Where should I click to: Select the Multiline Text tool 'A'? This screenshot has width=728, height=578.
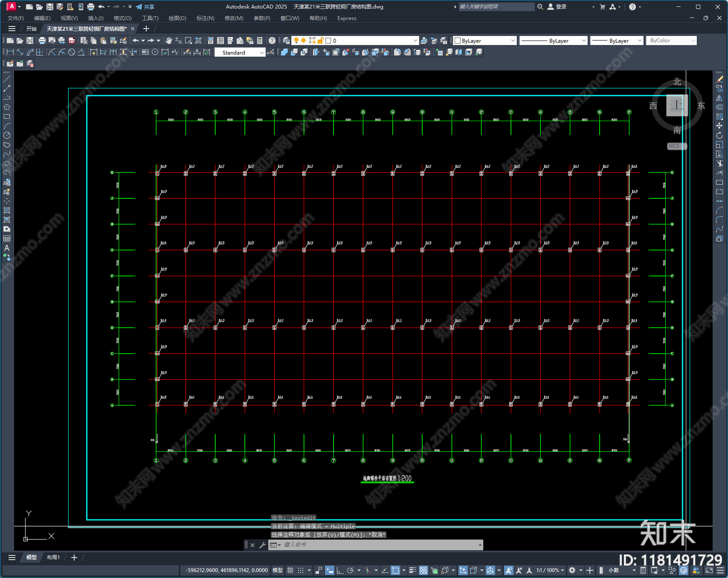pyautogui.click(x=7, y=248)
